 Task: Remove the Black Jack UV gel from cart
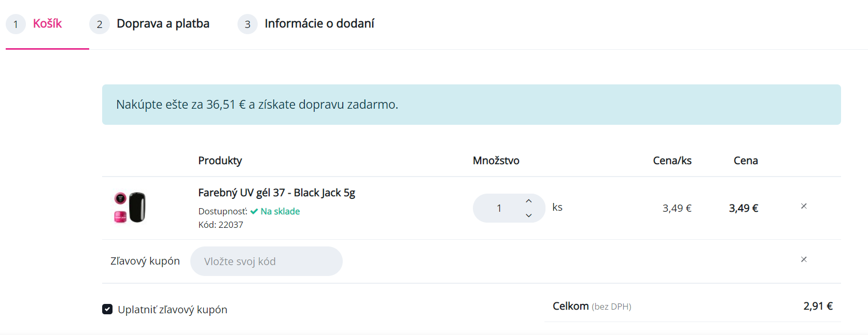click(803, 206)
